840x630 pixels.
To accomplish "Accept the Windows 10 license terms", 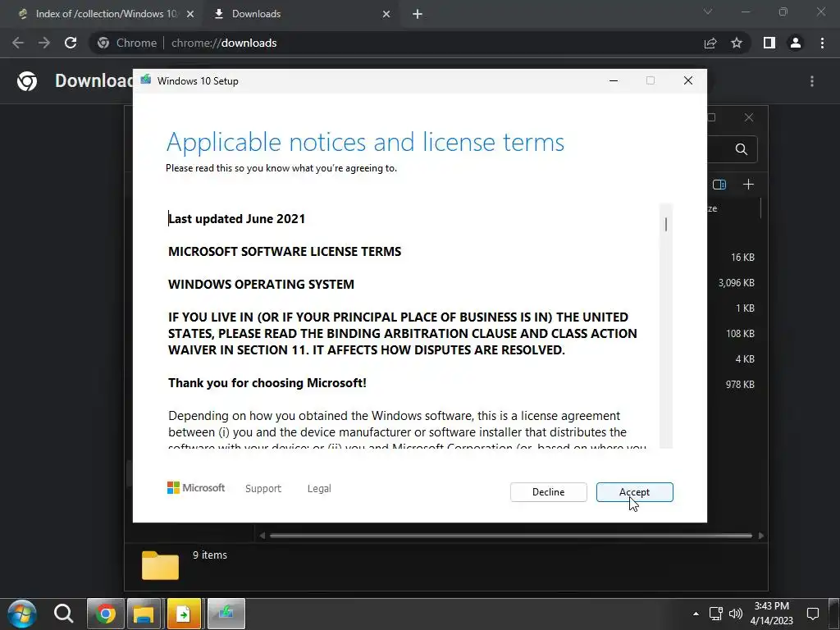I will click(634, 492).
